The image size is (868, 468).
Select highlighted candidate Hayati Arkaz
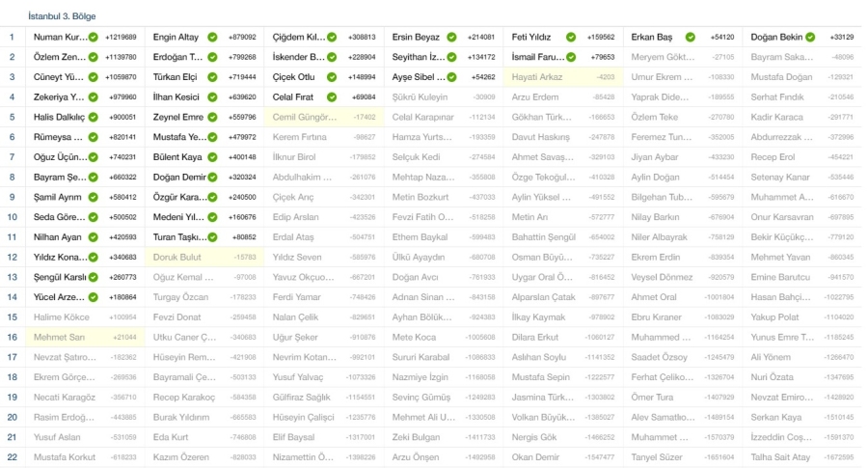(563, 77)
